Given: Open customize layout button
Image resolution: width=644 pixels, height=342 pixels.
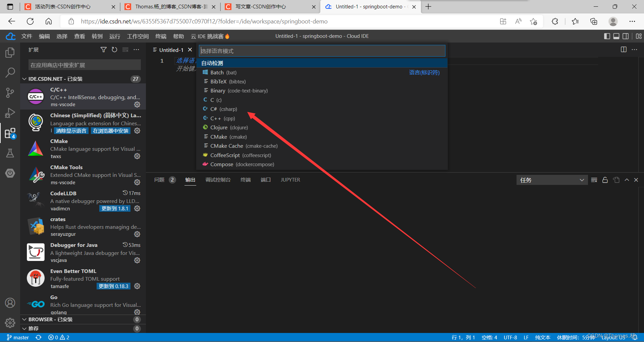Looking at the screenshot, I should coord(639,36).
